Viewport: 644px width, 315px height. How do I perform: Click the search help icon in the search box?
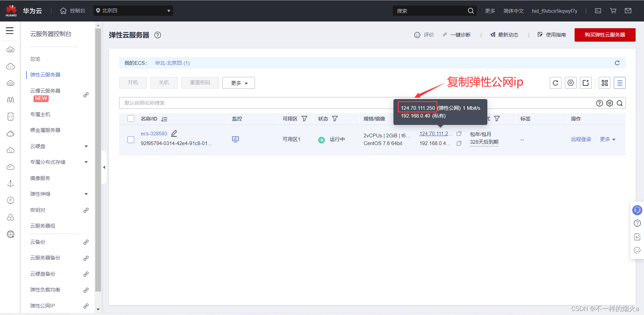pyautogui.click(x=600, y=103)
